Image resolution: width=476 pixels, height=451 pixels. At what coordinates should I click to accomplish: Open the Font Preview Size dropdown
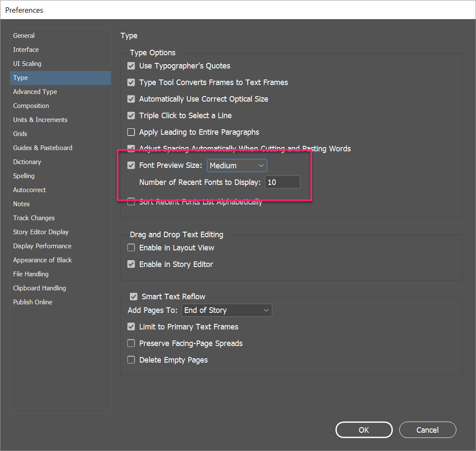click(237, 165)
